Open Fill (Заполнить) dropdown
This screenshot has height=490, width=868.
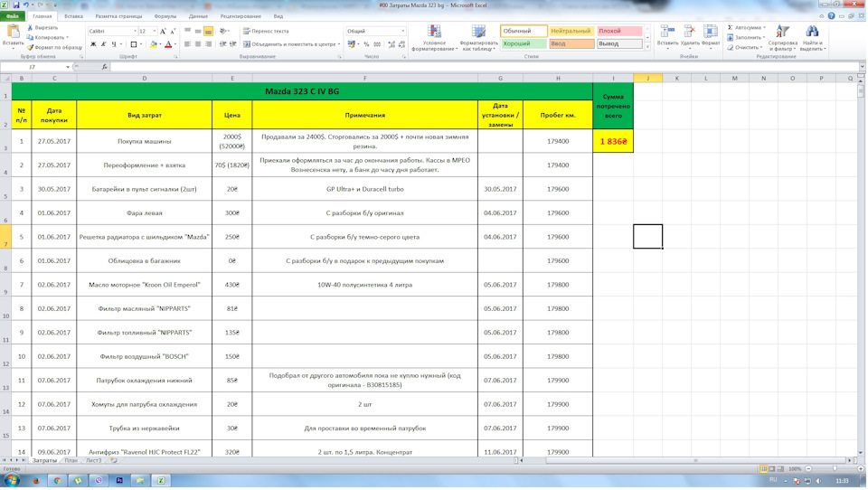(x=746, y=38)
